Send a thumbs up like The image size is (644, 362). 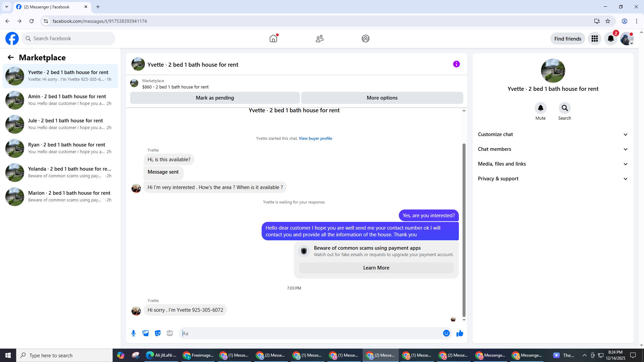(460, 333)
